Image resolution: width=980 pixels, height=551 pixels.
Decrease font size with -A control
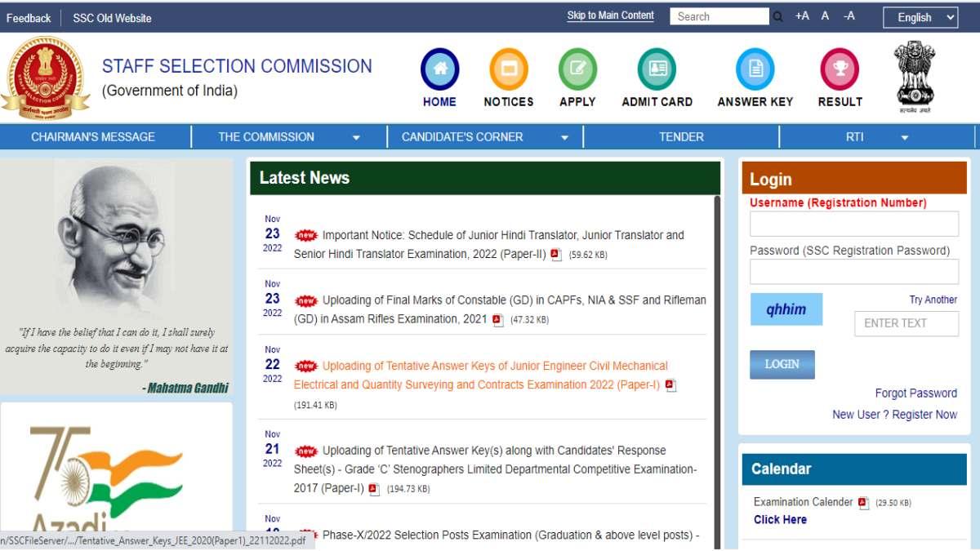click(x=847, y=16)
